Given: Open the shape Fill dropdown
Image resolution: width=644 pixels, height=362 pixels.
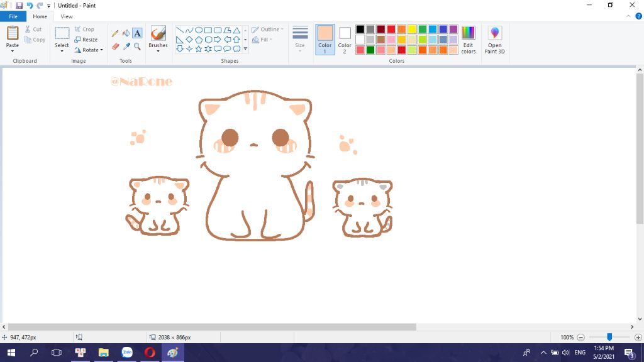Looking at the screenshot, I should pos(262,40).
